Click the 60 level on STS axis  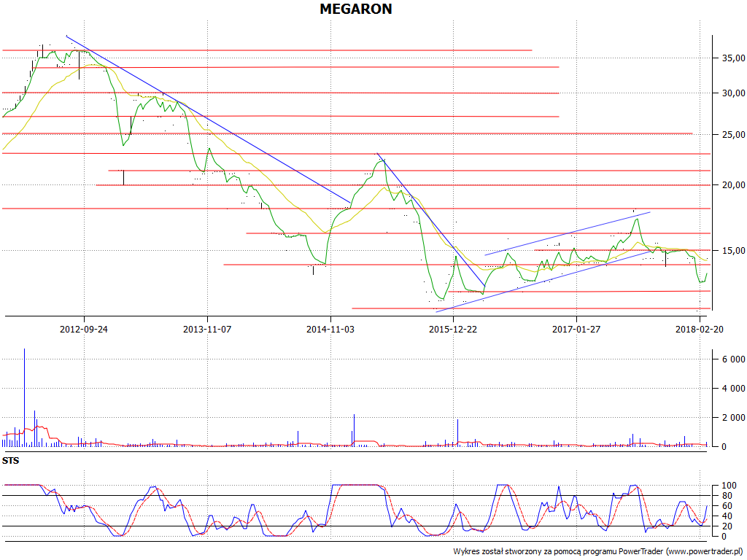727,506
